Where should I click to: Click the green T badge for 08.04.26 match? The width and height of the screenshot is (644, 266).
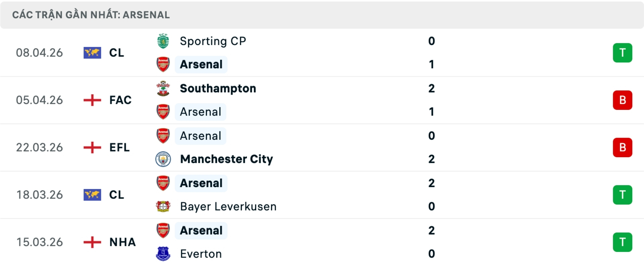point(622,53)
